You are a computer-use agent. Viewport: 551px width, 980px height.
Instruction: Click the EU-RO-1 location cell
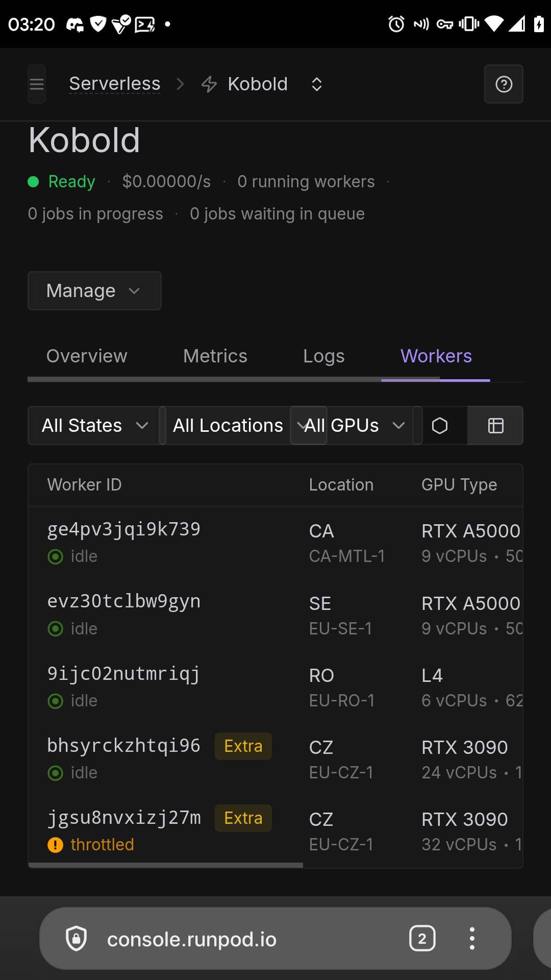pyautogui.click(x=342, y=701)
